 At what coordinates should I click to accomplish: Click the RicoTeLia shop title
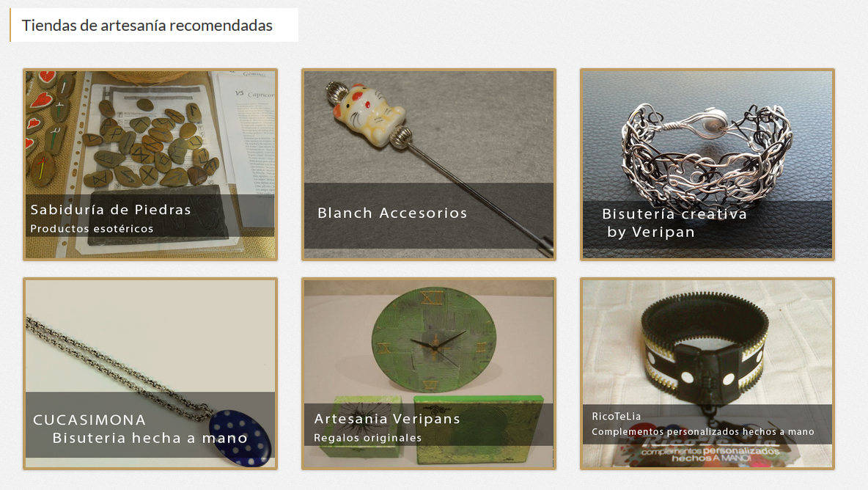point(616,417)
